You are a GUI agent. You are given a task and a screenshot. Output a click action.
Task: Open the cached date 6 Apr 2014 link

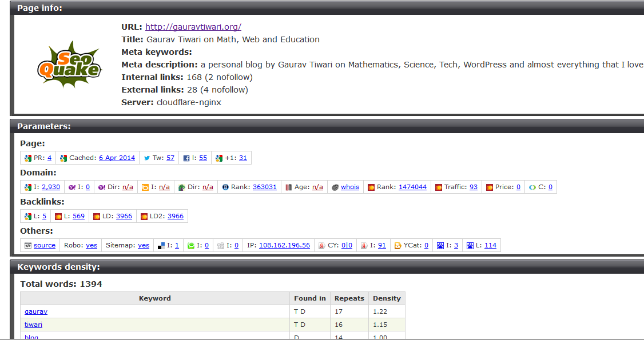116,158
